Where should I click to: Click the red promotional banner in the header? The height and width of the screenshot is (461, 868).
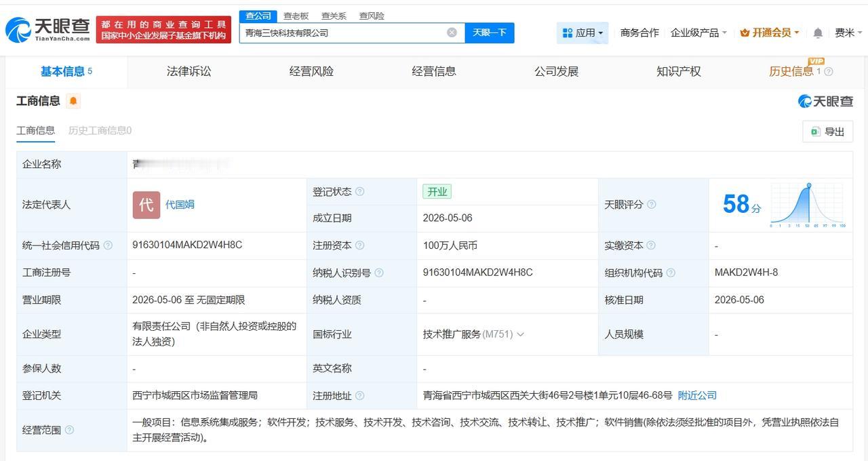pyautogui.click(x=163, y=30)
